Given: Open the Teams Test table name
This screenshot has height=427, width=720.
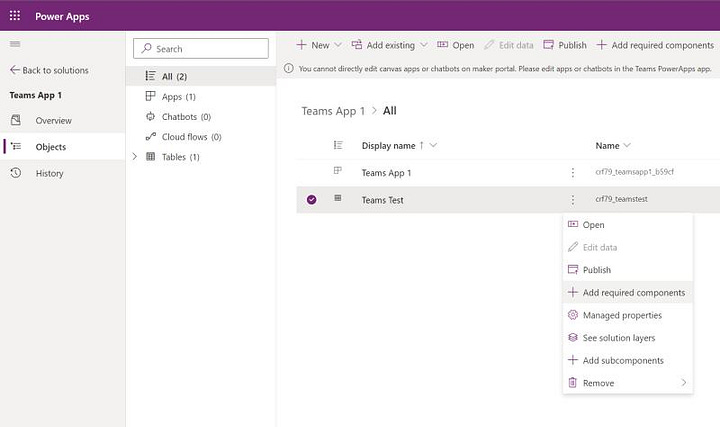Looking at the screenshot, I should [x=382, y=200].
